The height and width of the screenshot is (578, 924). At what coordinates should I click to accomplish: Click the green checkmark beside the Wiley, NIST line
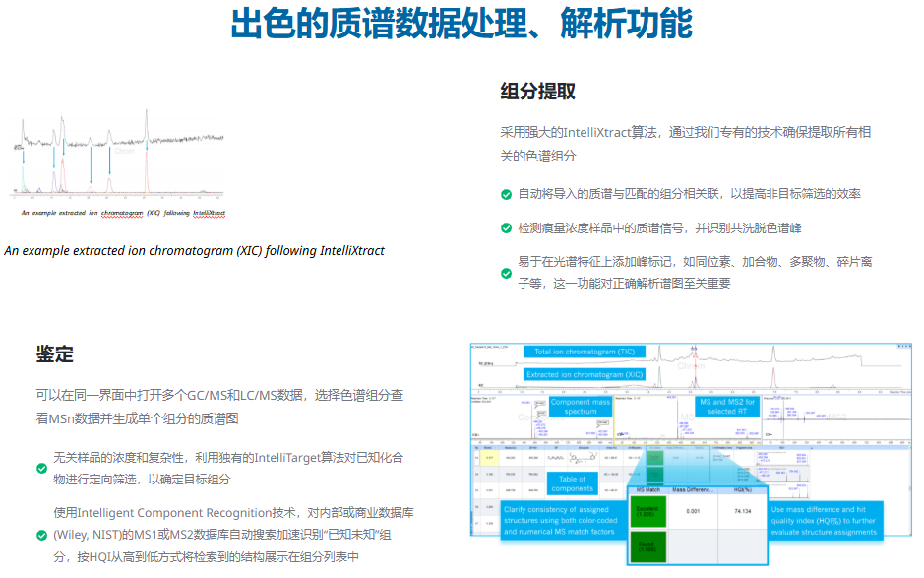pos(41,535)
